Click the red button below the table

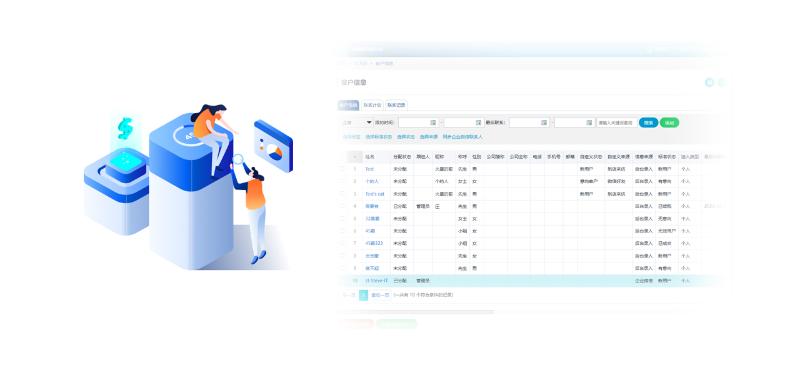(356, 323)
